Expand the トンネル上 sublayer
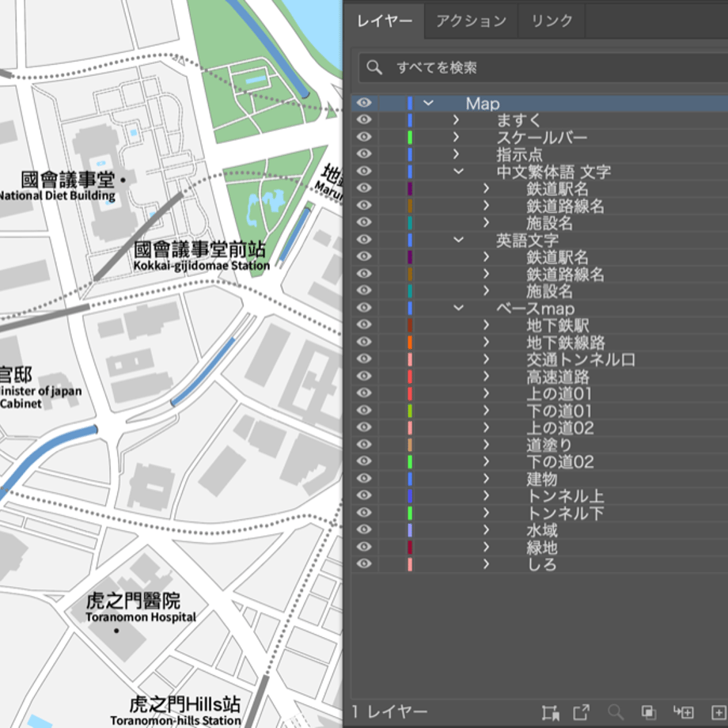728x728 pixels. 486,495
